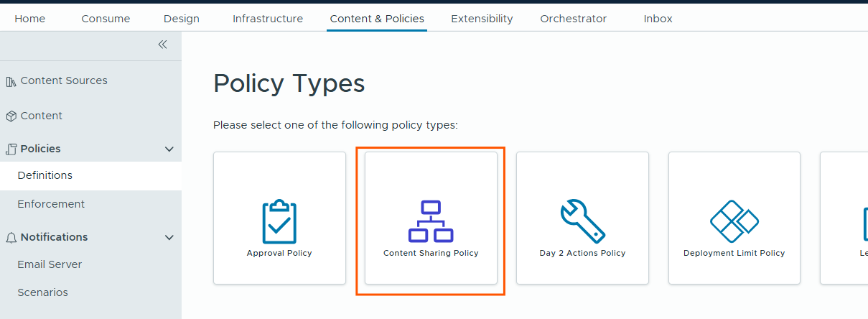The image size is (868, 319).
Task: Collapse the Policies section chevron
Action: click(169, 149)
